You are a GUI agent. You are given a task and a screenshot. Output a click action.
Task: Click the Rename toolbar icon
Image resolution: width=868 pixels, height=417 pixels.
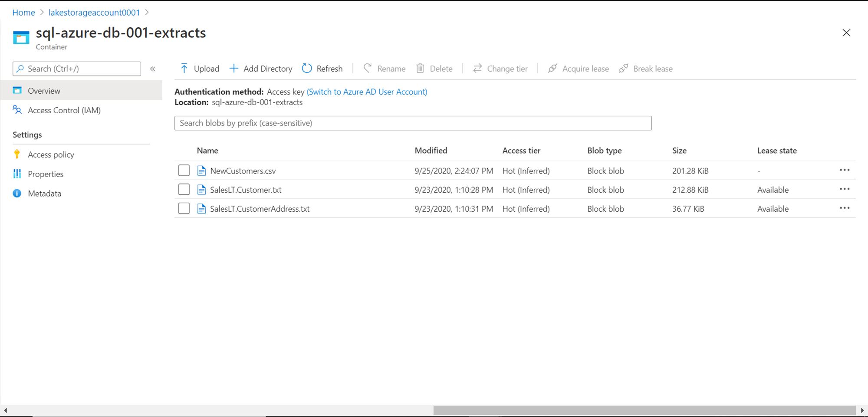click(x=368, y=69)
